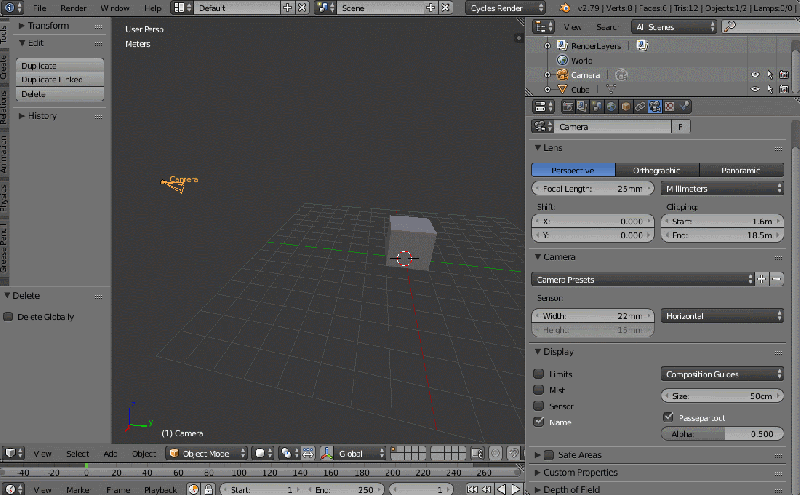Toggle Cube visibility eye in outliner

[755, 89]
